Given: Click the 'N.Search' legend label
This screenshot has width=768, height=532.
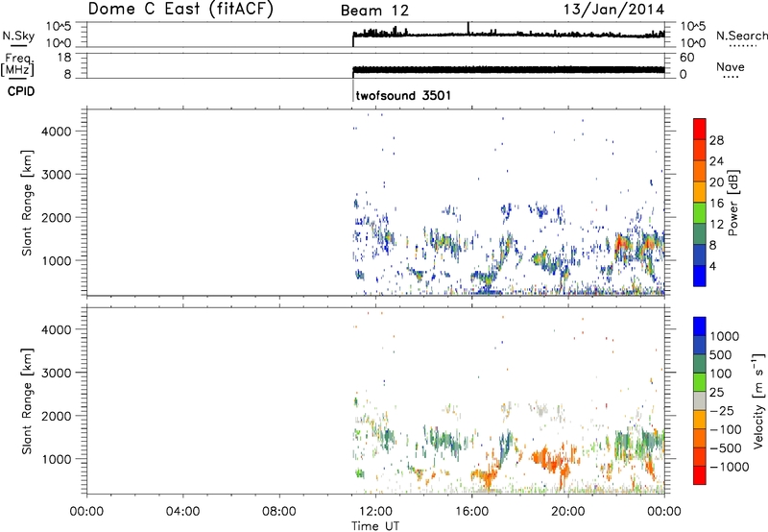Looking at the screenshot, I should 741,36.
